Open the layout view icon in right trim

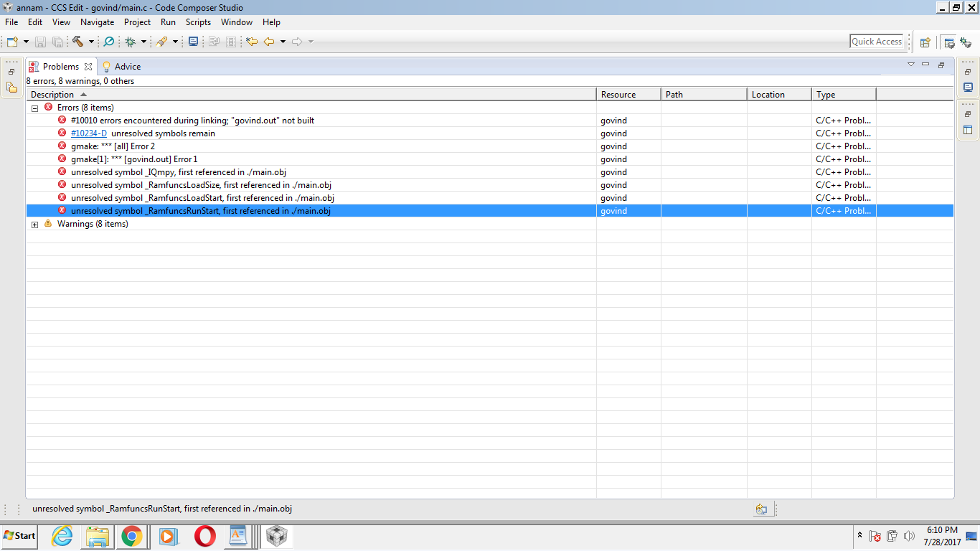pos(968,130)
